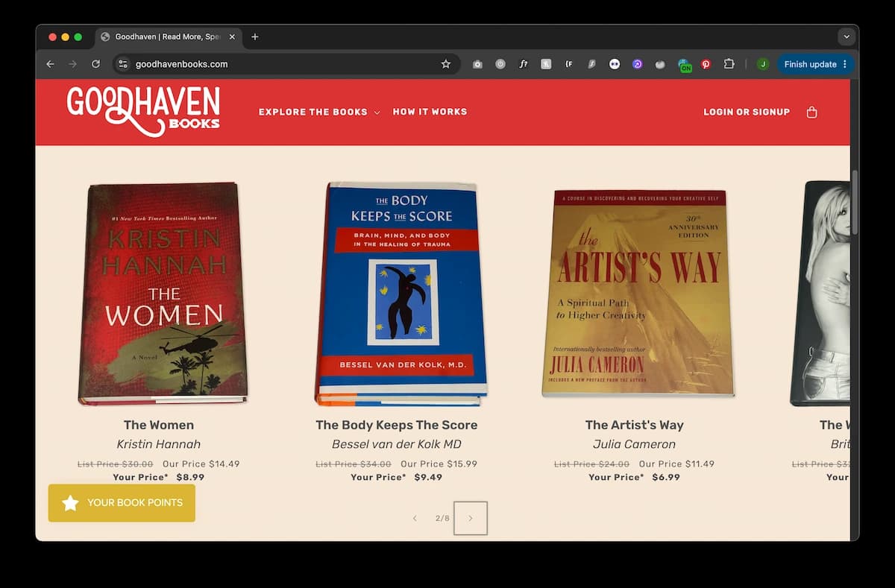Image resolution: width=895 pixels, height=588 pixels.
Task: Click the Finish update button
Action: point(815,64)
